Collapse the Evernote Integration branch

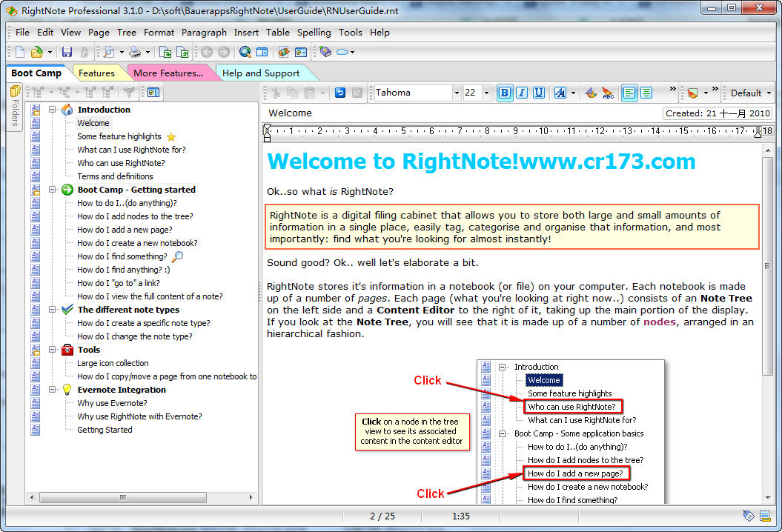53,390
